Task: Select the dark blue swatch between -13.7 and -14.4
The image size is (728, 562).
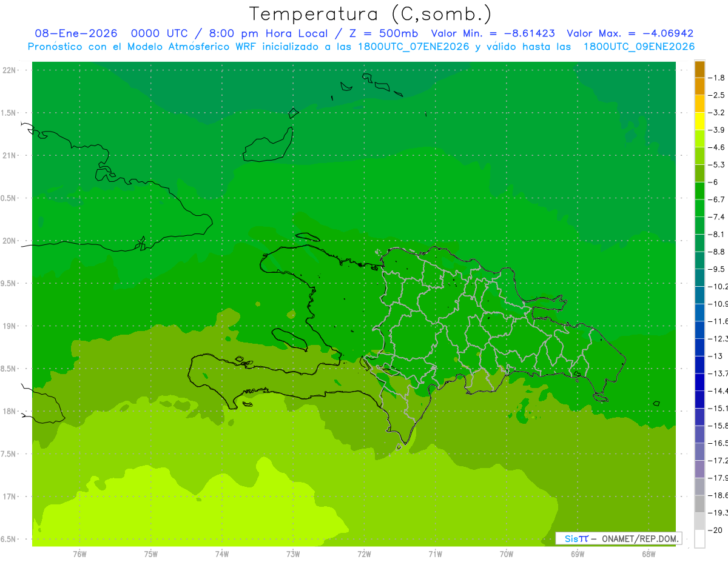Action: coord(699,382)
